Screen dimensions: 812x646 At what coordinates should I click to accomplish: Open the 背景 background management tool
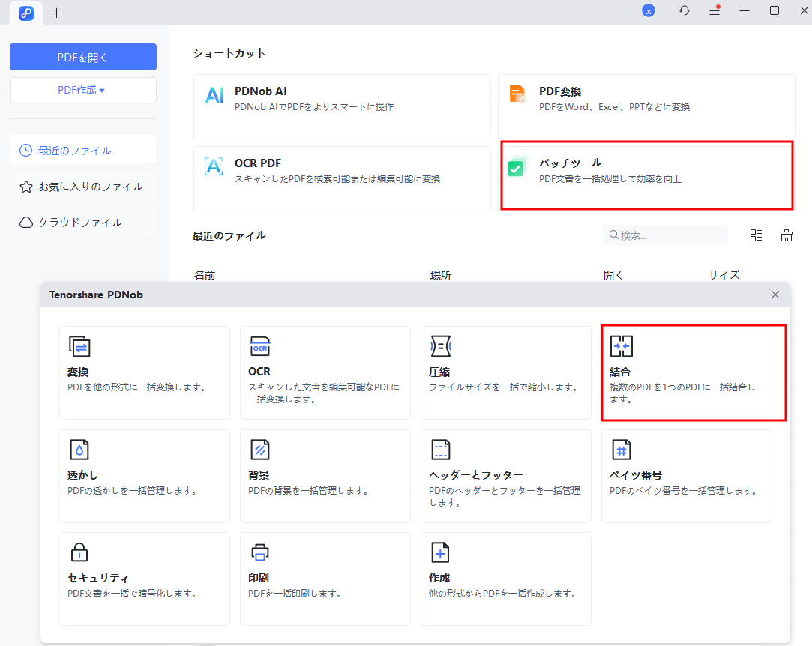tap(325, 476)
